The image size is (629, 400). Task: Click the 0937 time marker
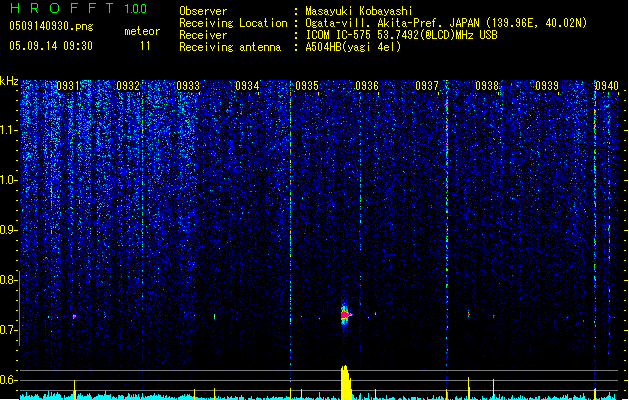pos(427,86)
